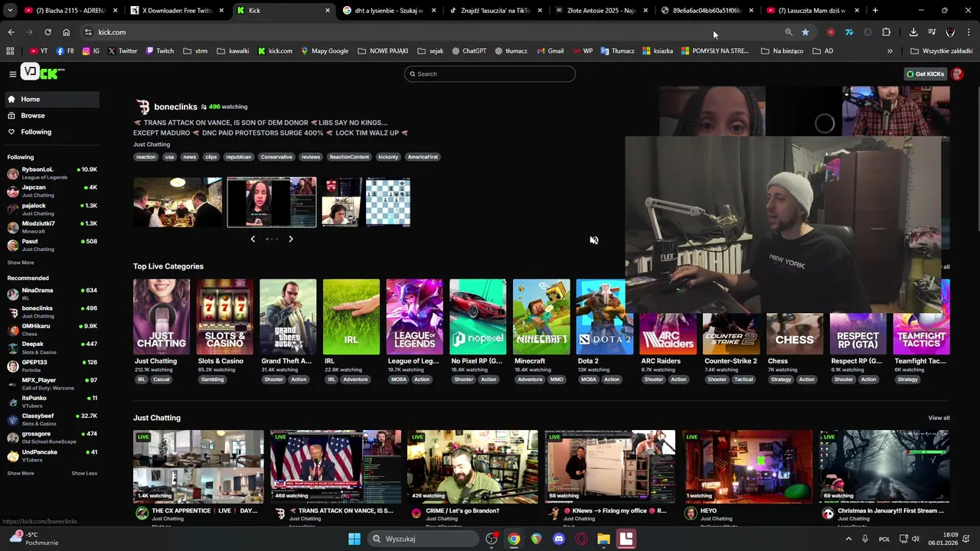Image resolution: width=980 pixels, height=551 pixels.
Task: Open Na bieżąco bookmark folder
Action: 782,51
